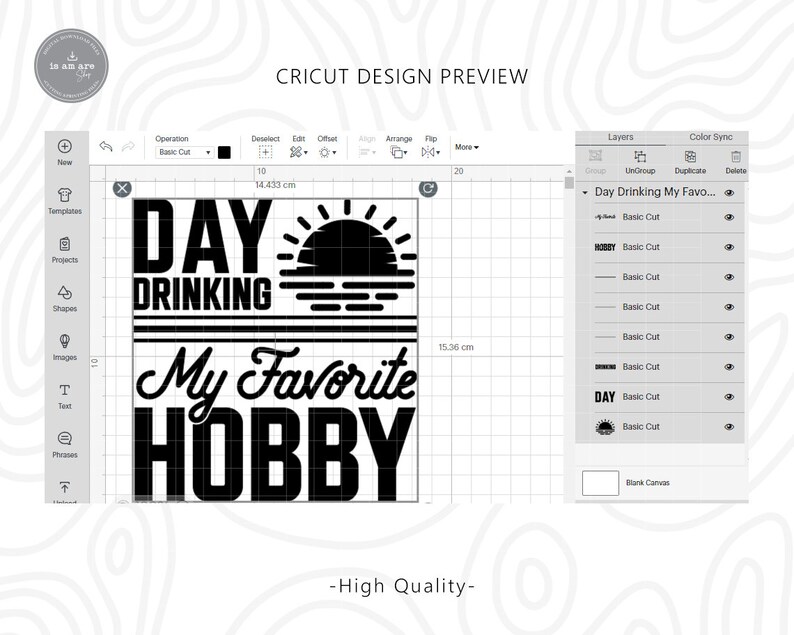
Task: Hide the second line layer
Action: (729, 307)
